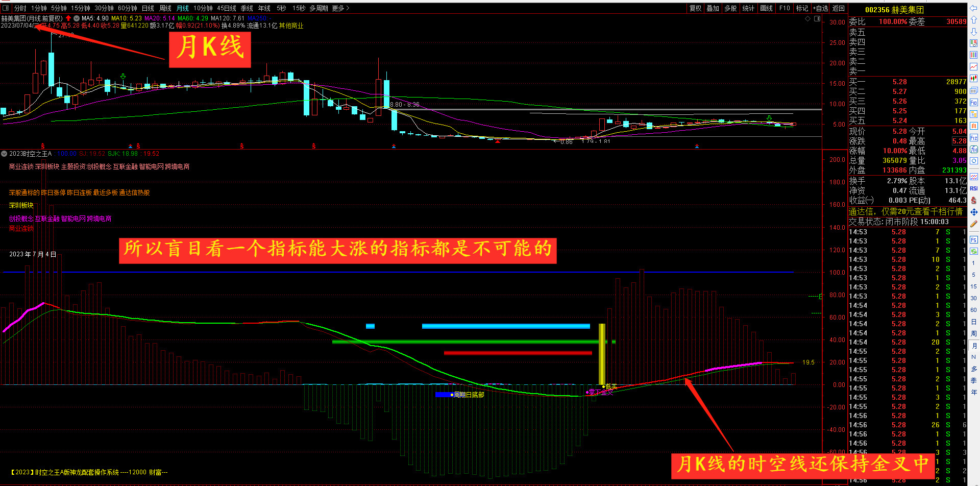Click the RSI indicator icon
980x486 pixels.
pyautogui.click(x=974, y=188)
